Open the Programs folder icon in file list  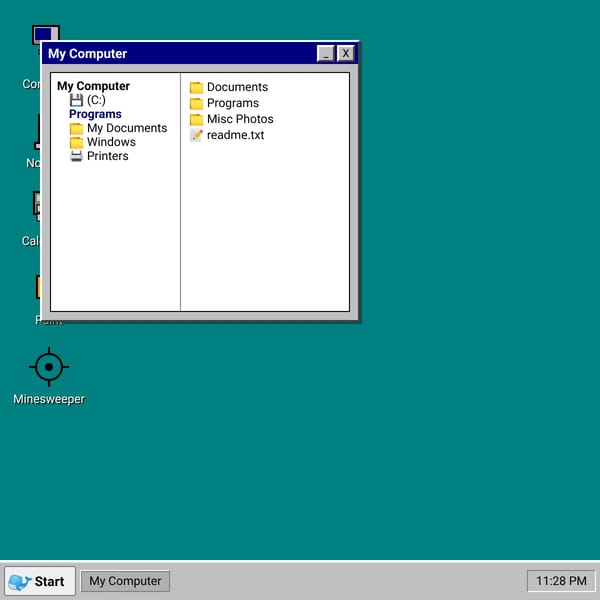[196, 103]
